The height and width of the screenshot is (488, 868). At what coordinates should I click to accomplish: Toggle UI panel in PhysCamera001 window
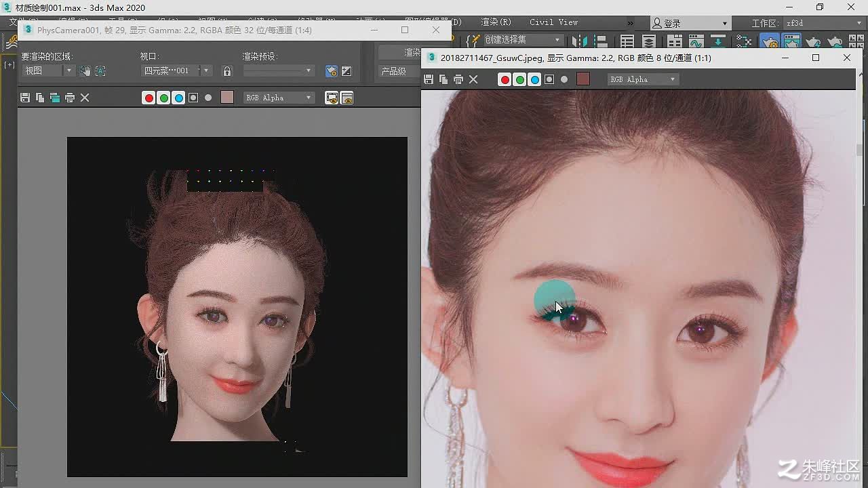point(347,98)
